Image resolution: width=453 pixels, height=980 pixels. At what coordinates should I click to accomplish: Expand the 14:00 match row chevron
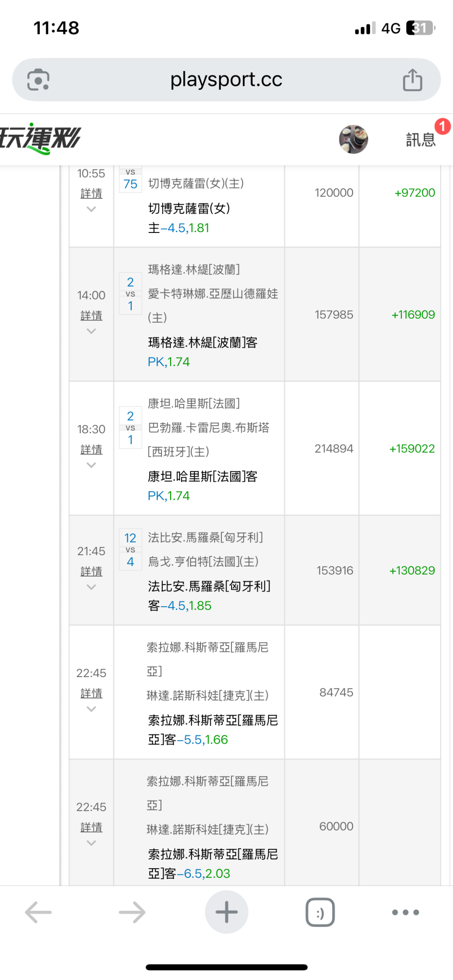pos(91,331)
